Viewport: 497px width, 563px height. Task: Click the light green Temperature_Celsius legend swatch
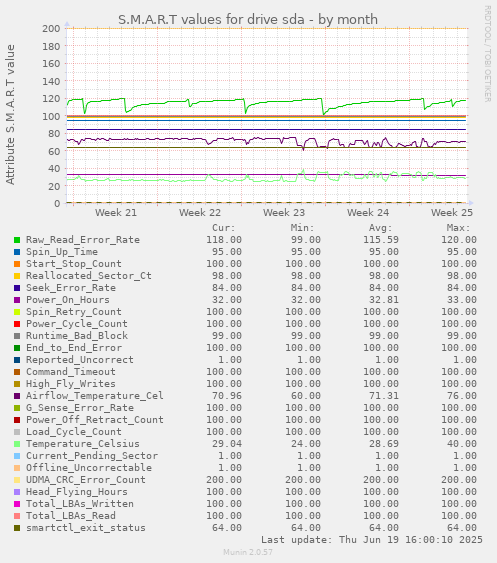pyautogui.click(x=17, y=444)
